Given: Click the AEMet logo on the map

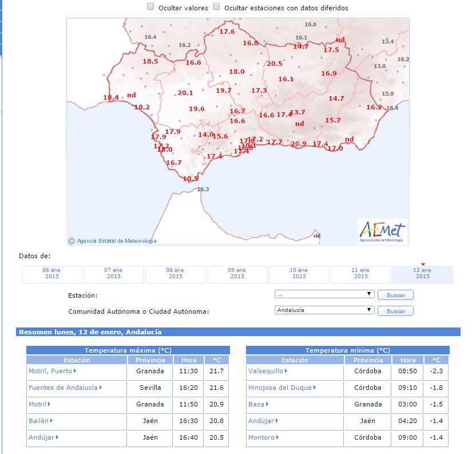Looking at the screenshot, I should 382,231.
